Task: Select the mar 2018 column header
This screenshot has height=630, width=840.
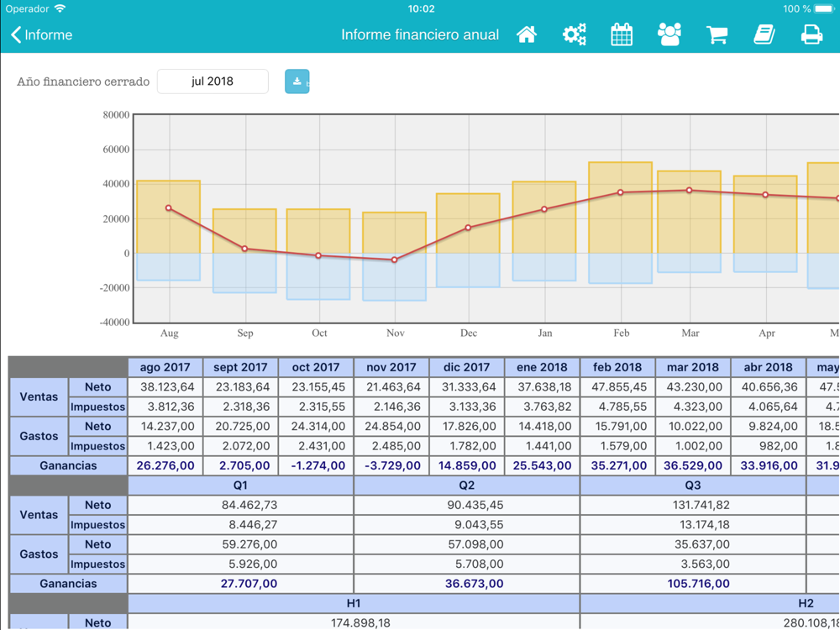Action: click(x=693, y=368)
